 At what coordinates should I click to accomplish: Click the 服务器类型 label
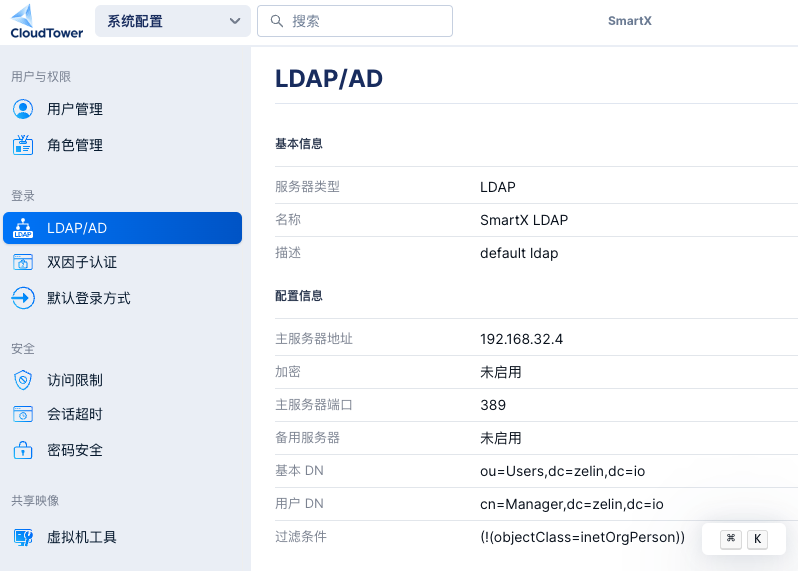tap(307, 187)
